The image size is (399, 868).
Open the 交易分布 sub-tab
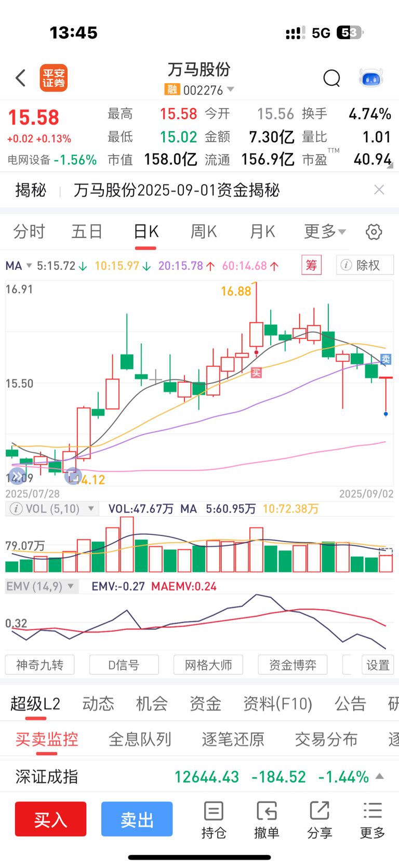coord(326,739)
